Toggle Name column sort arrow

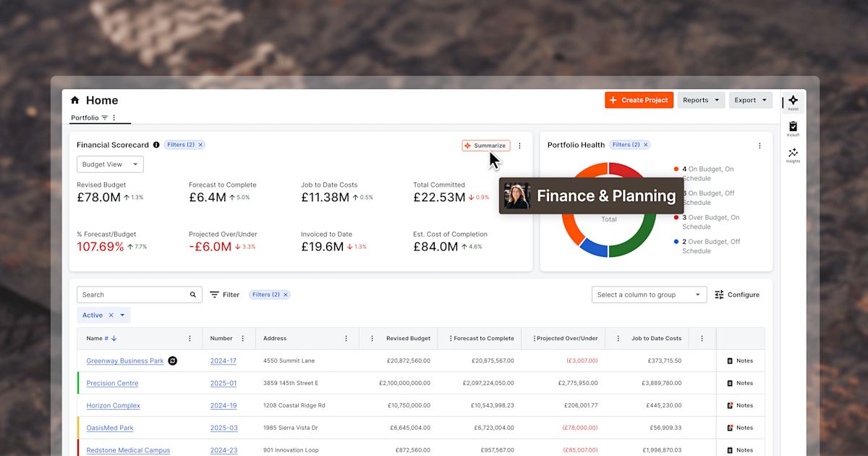114,338
